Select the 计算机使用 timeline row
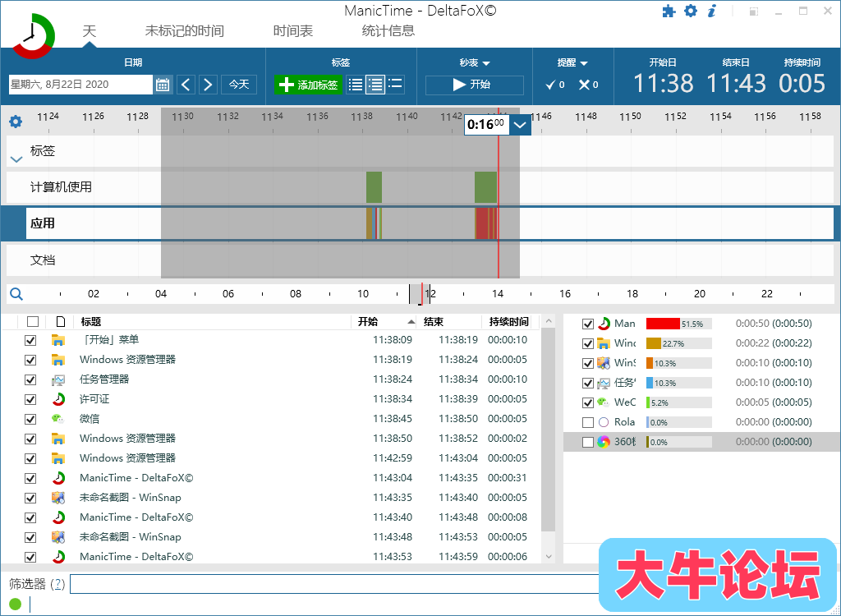The height and width of the screenshot is (616, 841). click(x=420, y=187)
